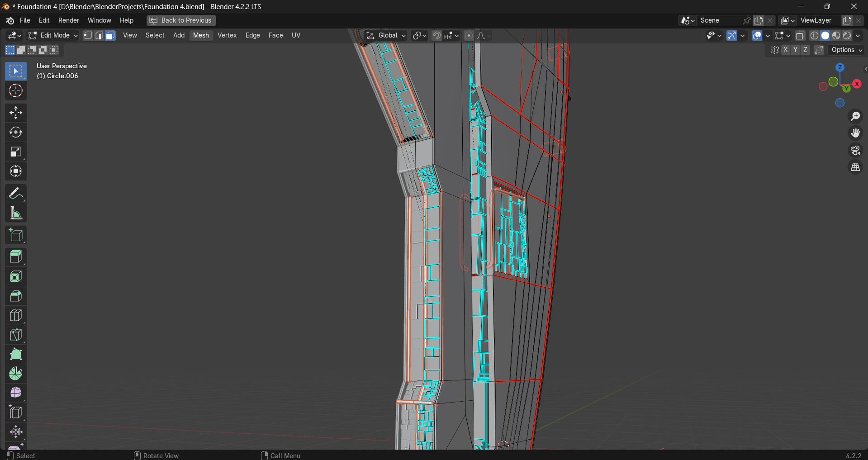
Task: Select the Poly Build tool
Action: click(x=16, y=354)
